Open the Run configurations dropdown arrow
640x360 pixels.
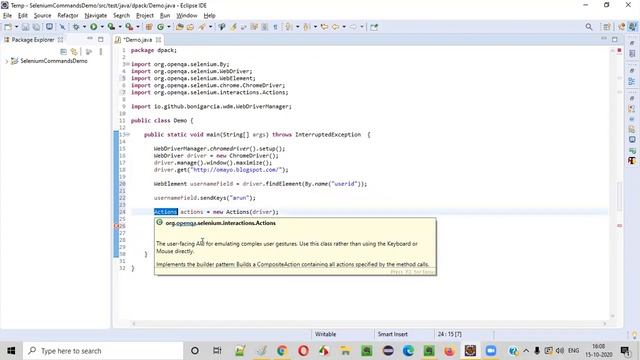pos(102,27)
